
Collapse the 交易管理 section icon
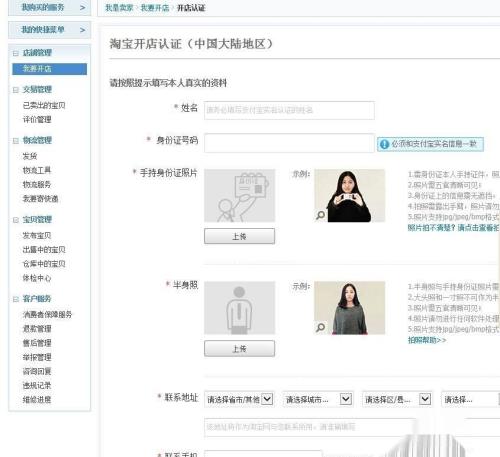[x=16, y=90]
